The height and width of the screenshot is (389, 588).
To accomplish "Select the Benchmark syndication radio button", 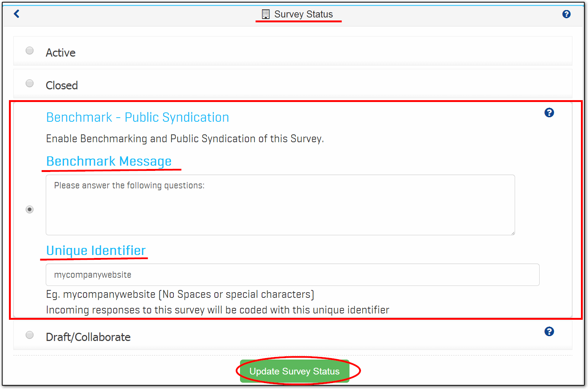I will tap(30, 210).
